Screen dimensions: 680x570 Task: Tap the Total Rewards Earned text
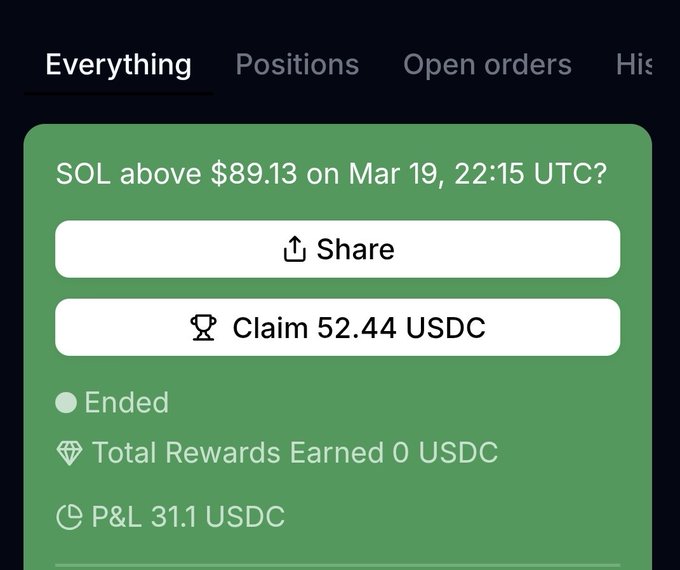pos(238,453)
